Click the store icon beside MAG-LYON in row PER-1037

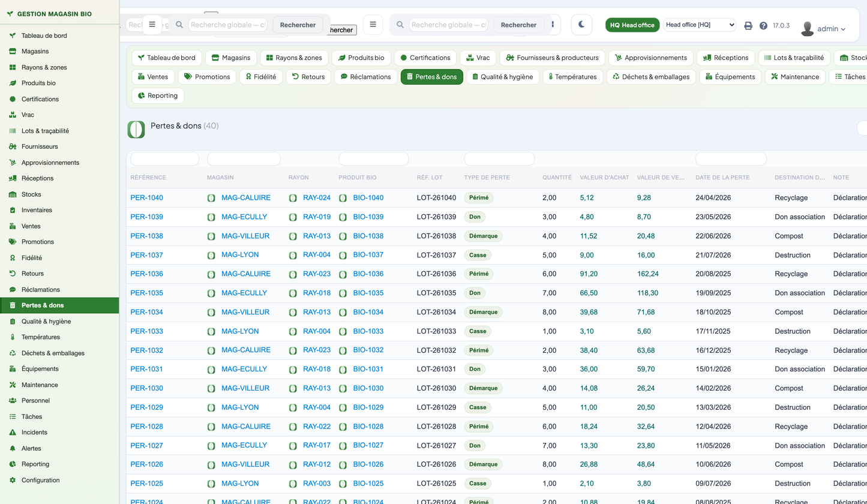pos(211,255)
